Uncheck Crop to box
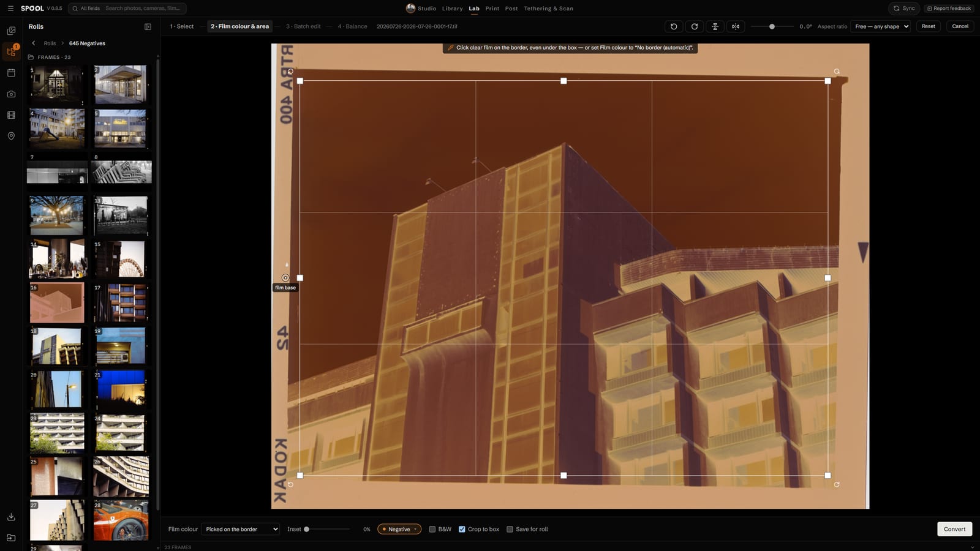Screen dimensions: 980x551 click(462, 529)
